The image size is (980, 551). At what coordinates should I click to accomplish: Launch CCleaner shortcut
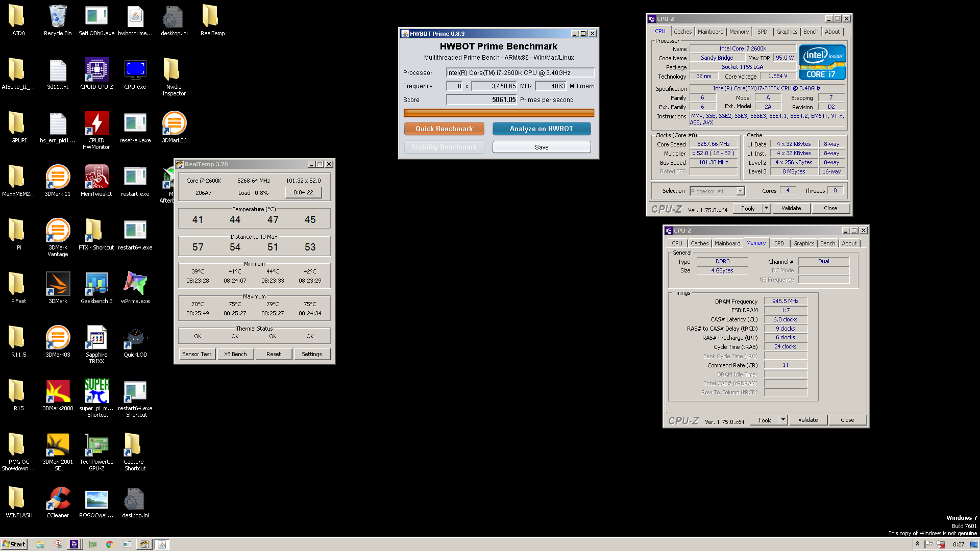[58, 503]
